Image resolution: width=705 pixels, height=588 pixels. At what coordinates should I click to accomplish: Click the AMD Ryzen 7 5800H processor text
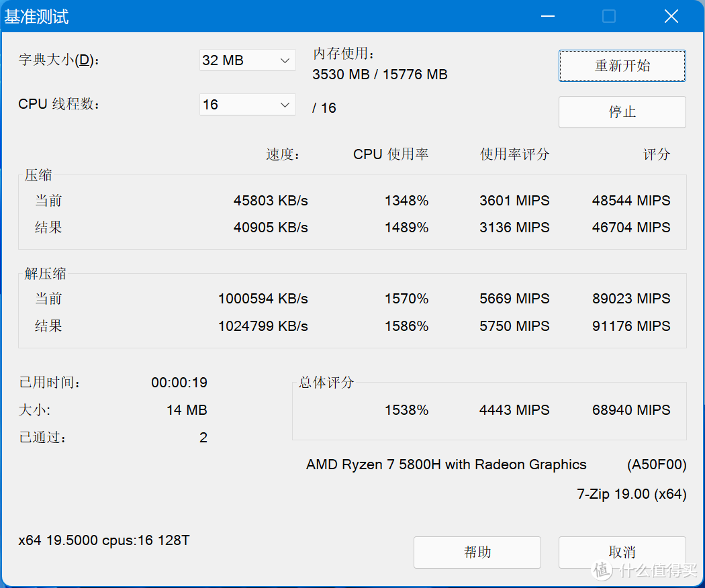446,464
